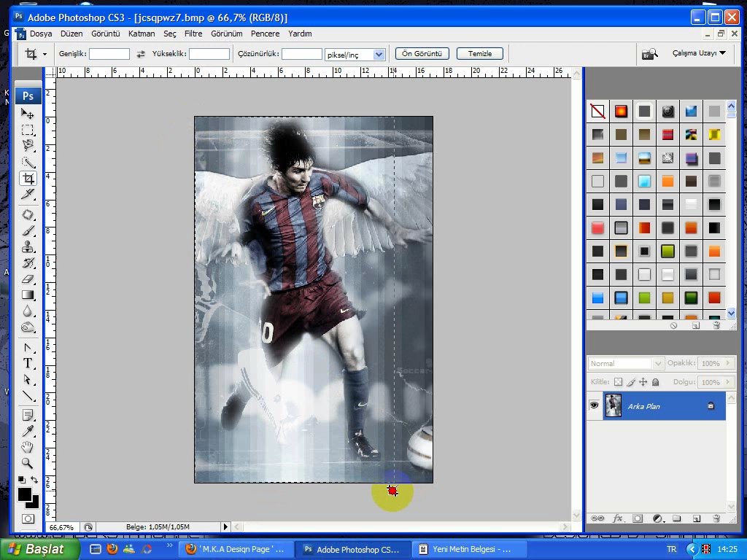Pick the foreground color swatch
This screenshot has width=747, height=560.
[25, 494]
